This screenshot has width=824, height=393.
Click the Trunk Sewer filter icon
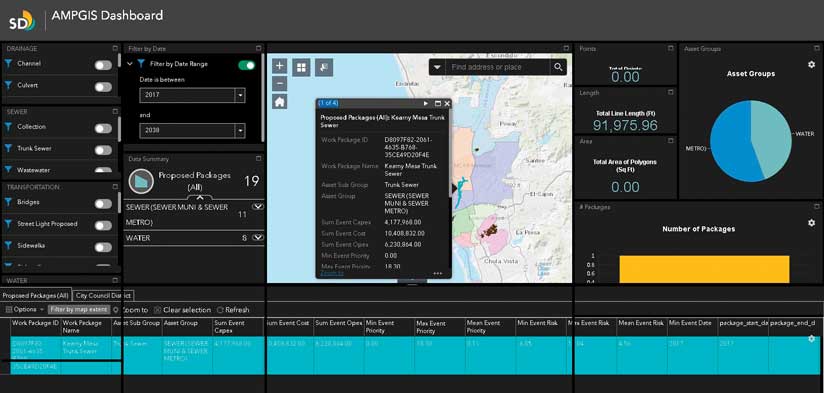click(8, 149)
